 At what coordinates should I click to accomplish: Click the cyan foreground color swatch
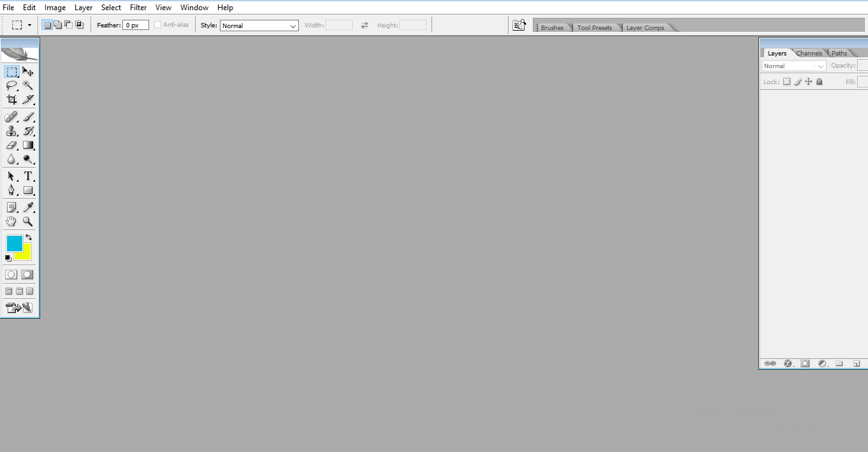[x=14, y=244]
